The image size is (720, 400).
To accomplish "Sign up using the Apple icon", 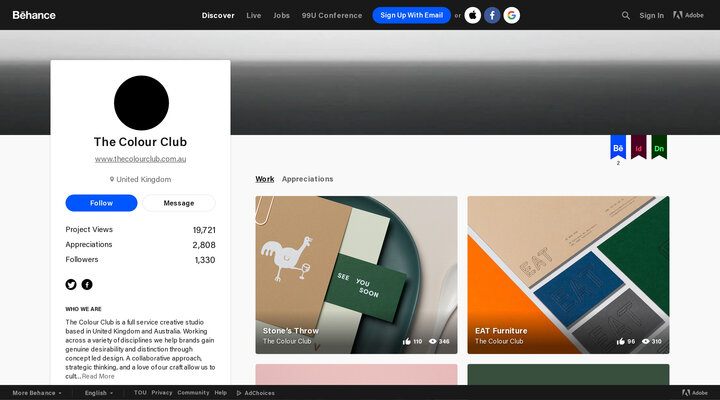I will point(472,15).
